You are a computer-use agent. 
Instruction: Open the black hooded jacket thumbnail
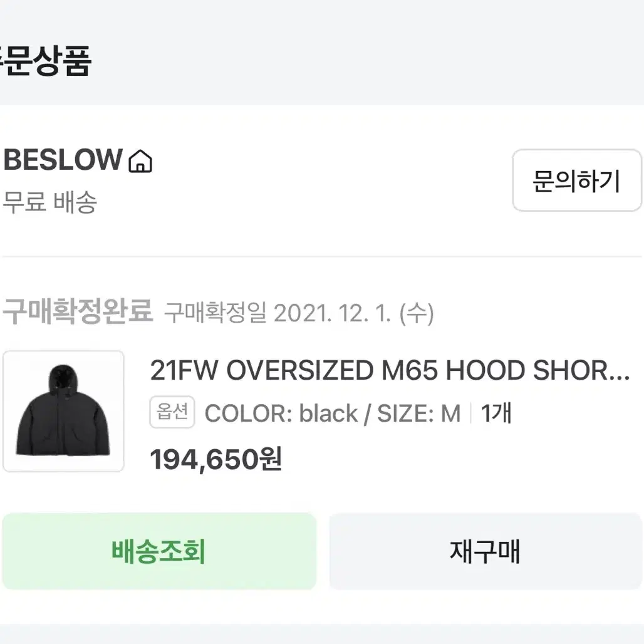tap(63, 411)
